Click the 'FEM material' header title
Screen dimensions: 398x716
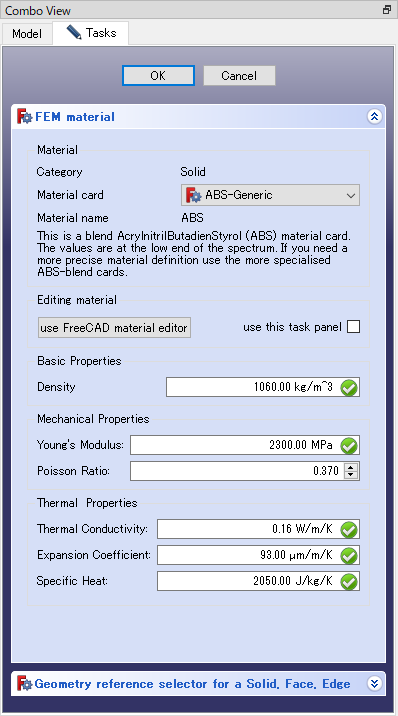coord(75,117)
